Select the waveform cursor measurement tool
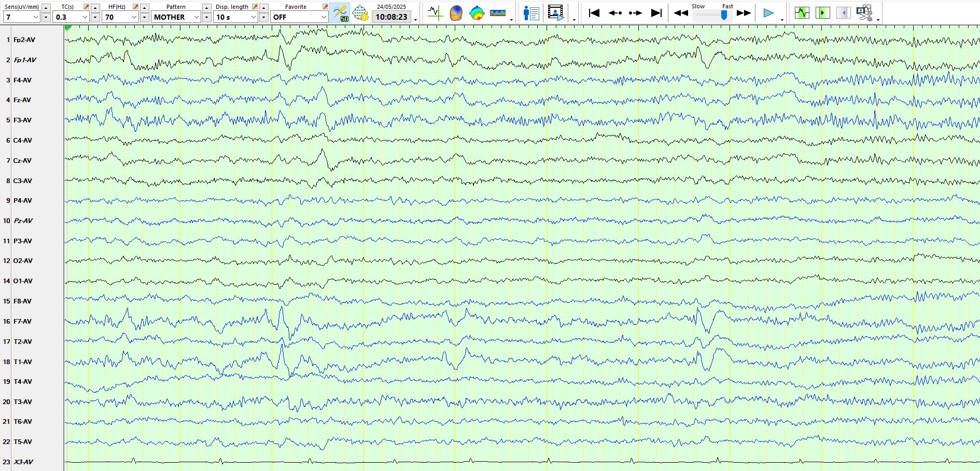The width and height of the screenshot is (980, 471). pos(435,13)
